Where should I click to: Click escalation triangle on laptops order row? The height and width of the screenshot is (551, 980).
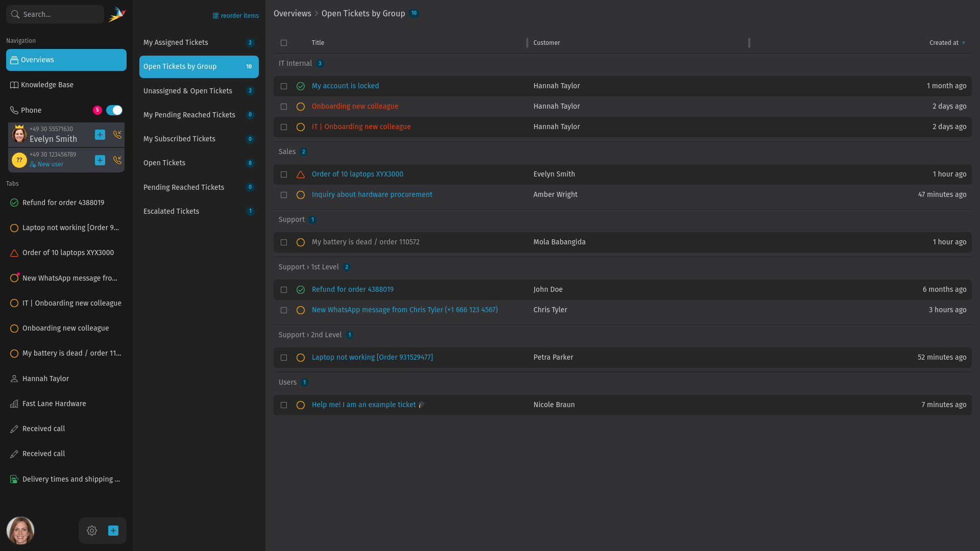301,174
